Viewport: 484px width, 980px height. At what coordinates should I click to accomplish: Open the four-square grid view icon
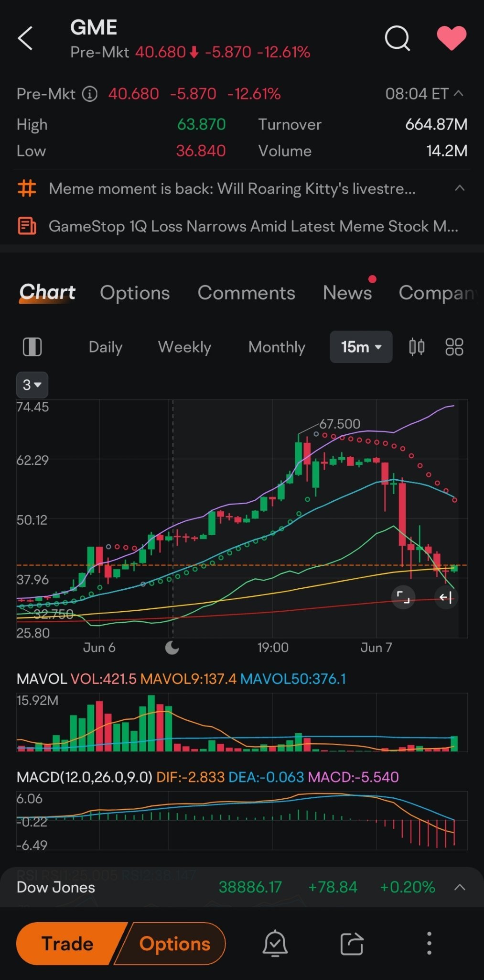point(454,347)
